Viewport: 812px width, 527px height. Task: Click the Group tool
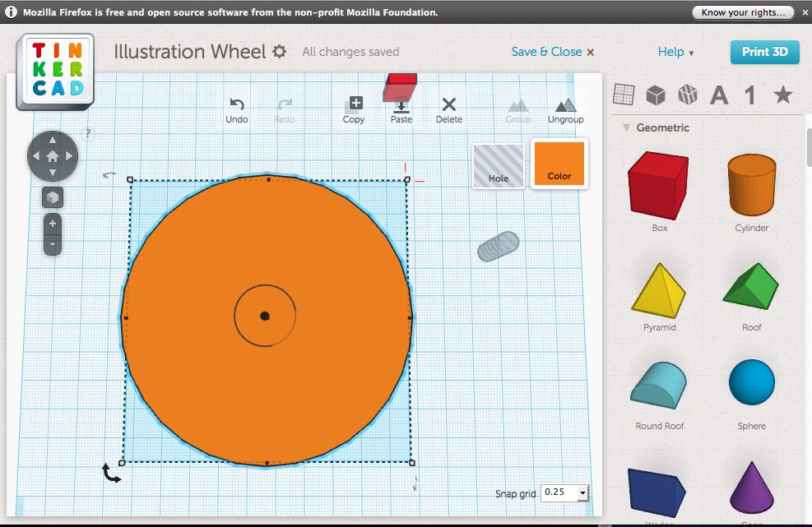518,111
